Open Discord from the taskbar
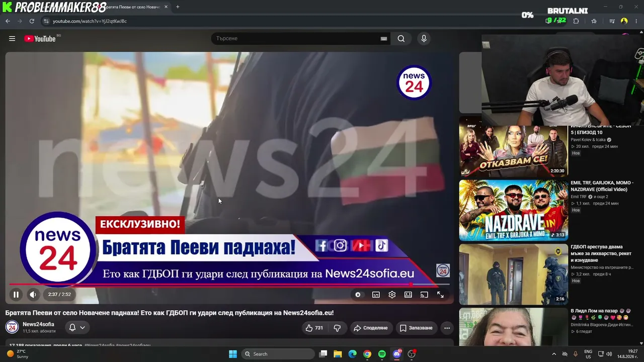 pyautogui.click(x=397, y=354)
